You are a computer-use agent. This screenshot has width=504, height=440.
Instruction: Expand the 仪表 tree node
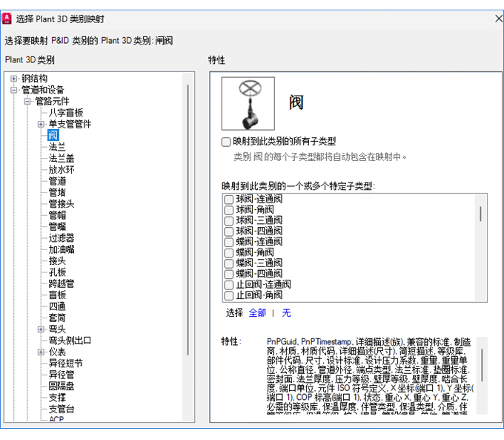(x=41, y=352)
